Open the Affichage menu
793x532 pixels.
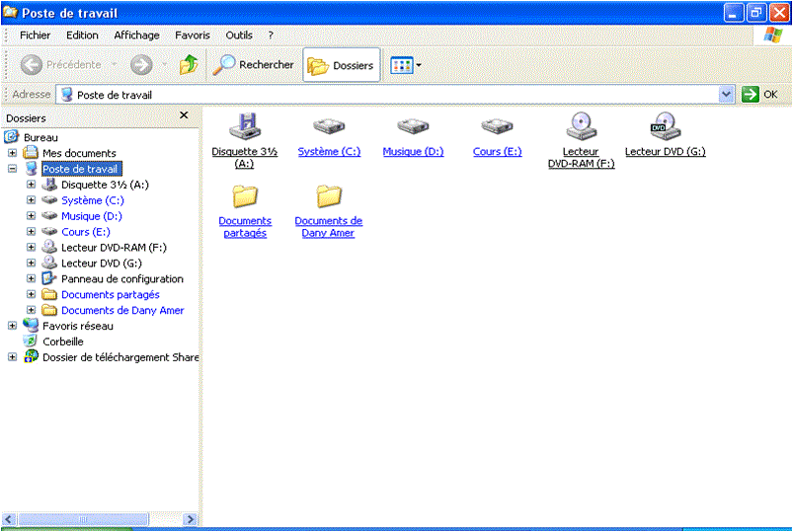point(136,36)
